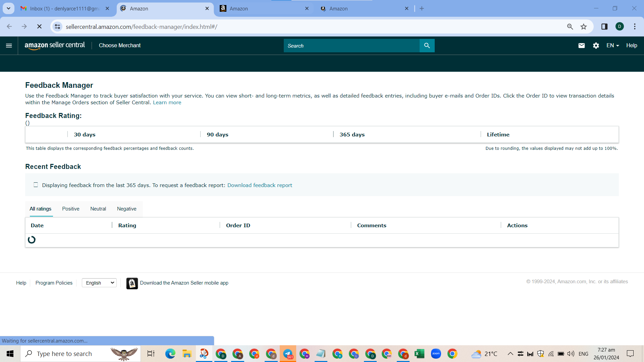This screenshot has width=644, height=362.
Task: Click the Amazon Seller app icon
Action: pyautogui.click(x=132, y=284)
